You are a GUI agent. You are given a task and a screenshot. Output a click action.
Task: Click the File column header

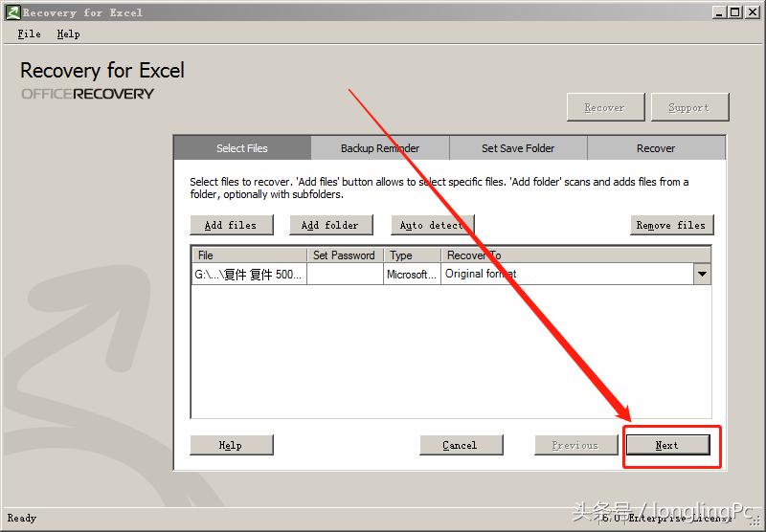point(249,255)
